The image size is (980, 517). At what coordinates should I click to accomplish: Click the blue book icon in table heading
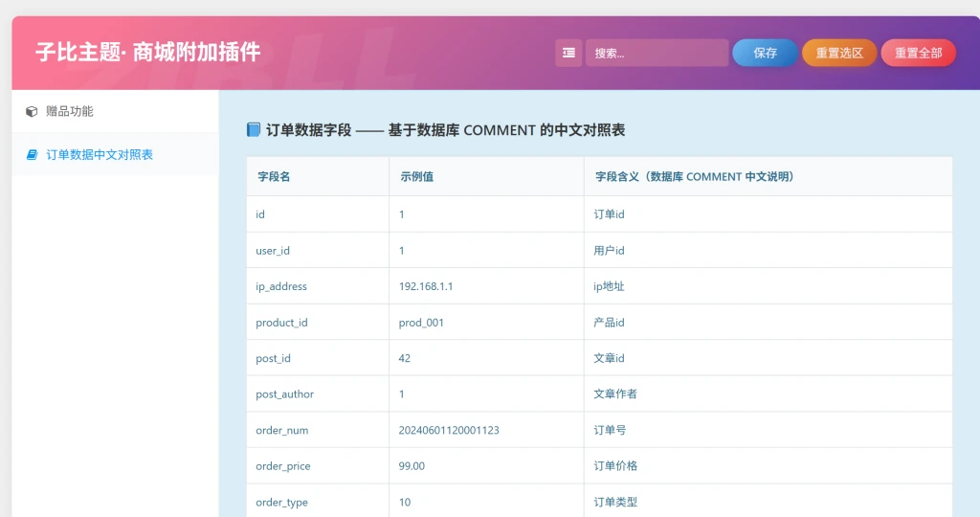(254, 130)
